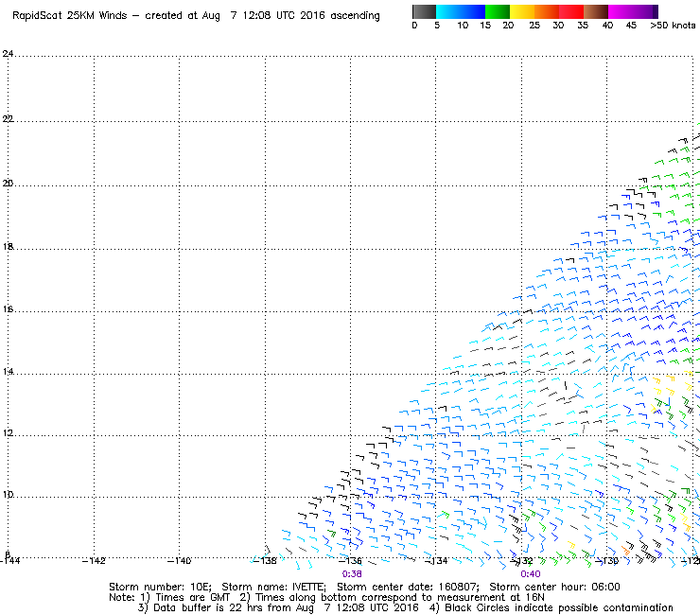Screen dimensions: 700x615
Task: Click the red 30-35 knots legend band
Action: pyautogui.click(x=571, y=11)
